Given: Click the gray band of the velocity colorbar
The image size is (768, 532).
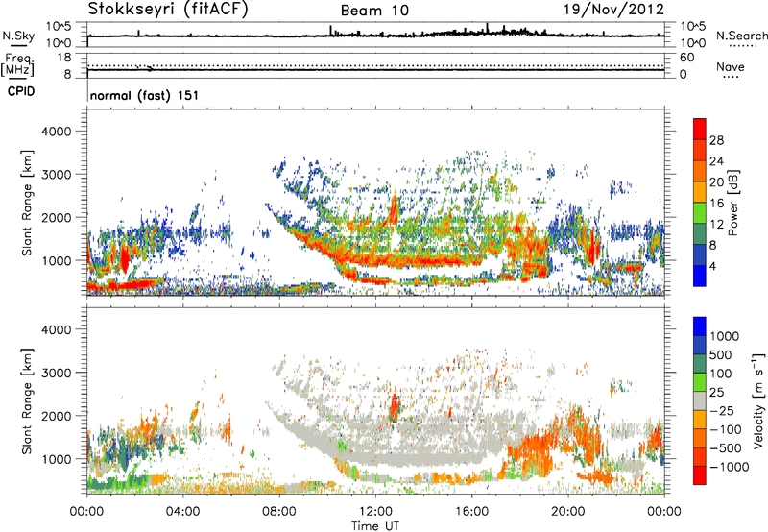Looking at the screenshot, I should pos(700,400).
